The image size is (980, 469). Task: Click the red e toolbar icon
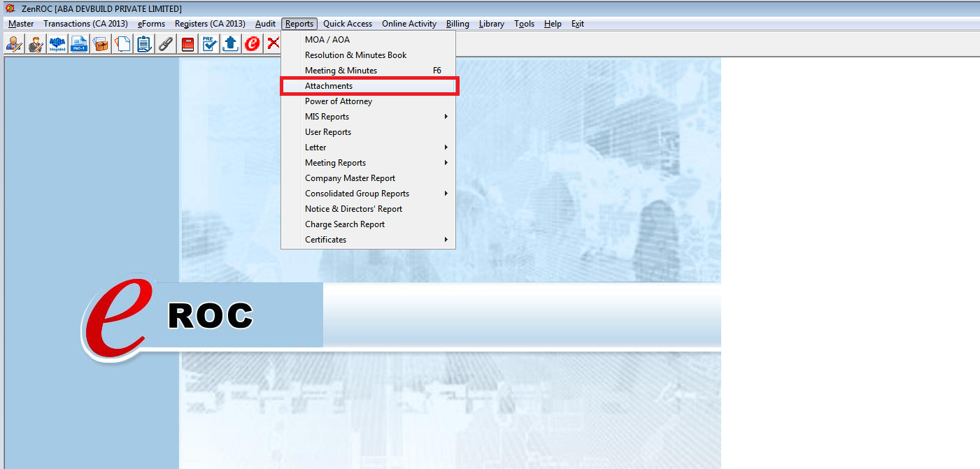253,44
